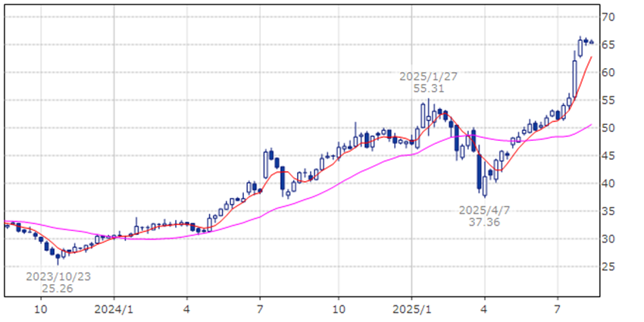
Task: Select the 35 price axis label
Action: pos(607,211)
